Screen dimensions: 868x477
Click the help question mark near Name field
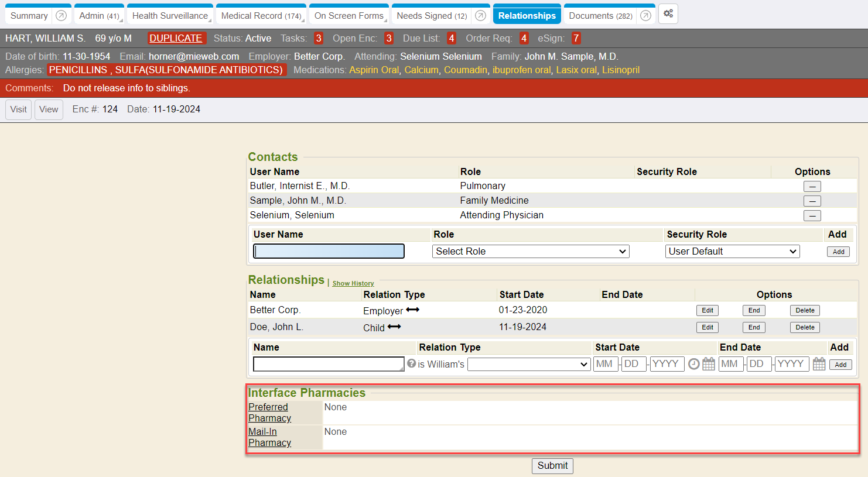pos(412,363)
